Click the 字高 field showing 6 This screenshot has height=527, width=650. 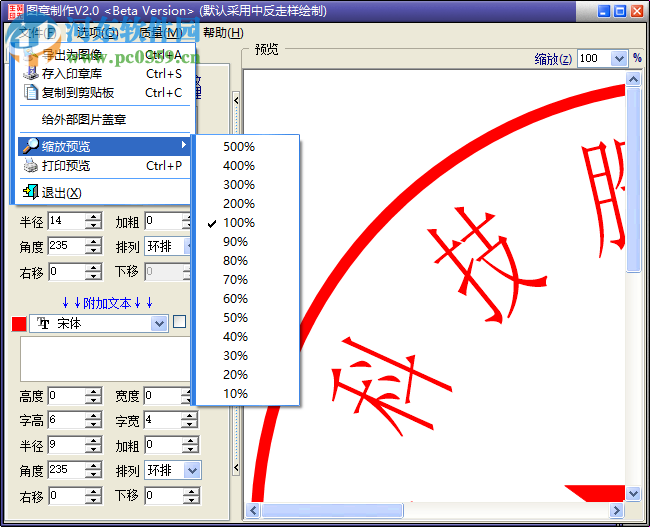[67, 420]
